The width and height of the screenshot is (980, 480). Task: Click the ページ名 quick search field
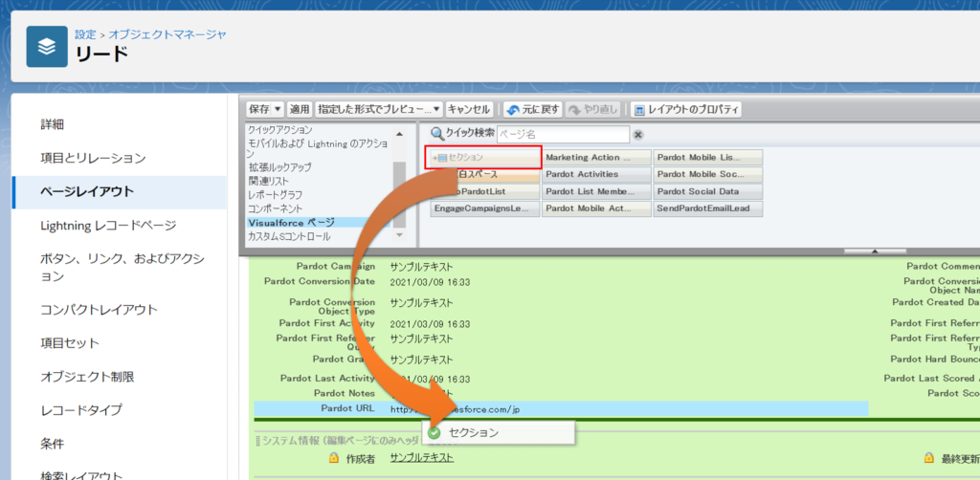tap(563, 134)
